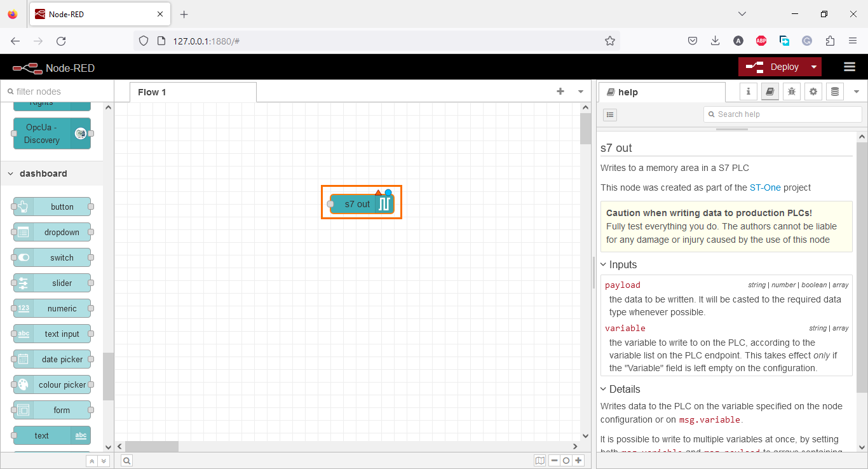
Task: Click search flows magnifier in footer
Action: pos(127,461)
